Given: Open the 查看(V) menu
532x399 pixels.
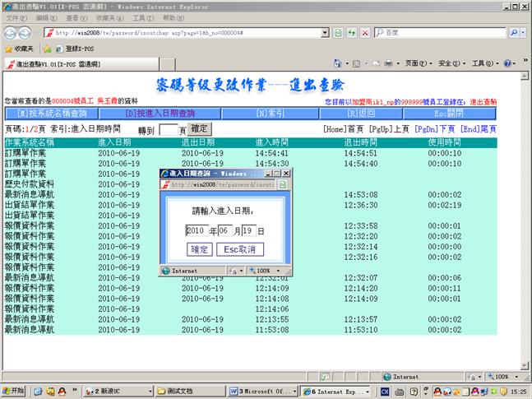Looking at the screenshot, I should pos(76,17).
